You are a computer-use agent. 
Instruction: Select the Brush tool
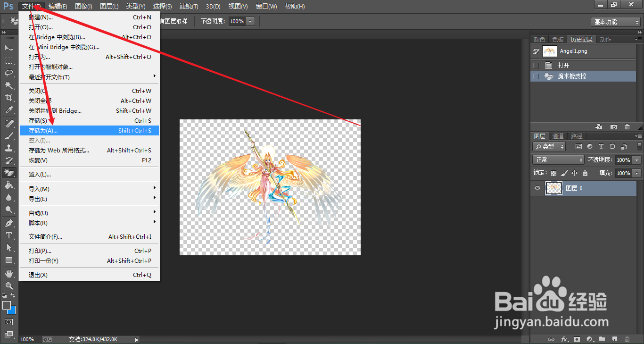(x=9, y=136)
